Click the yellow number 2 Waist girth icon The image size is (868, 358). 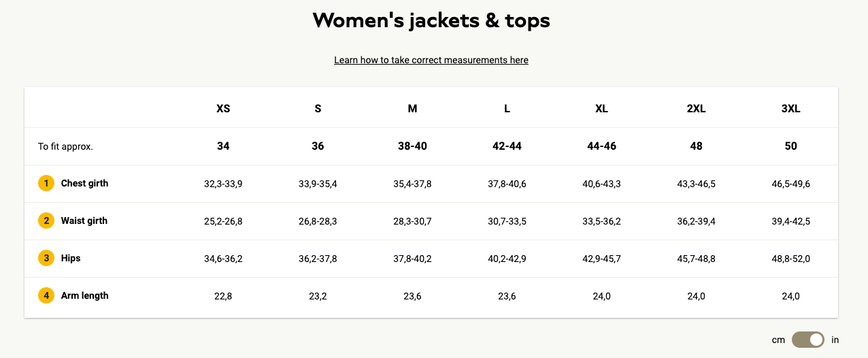coord(46,221)
